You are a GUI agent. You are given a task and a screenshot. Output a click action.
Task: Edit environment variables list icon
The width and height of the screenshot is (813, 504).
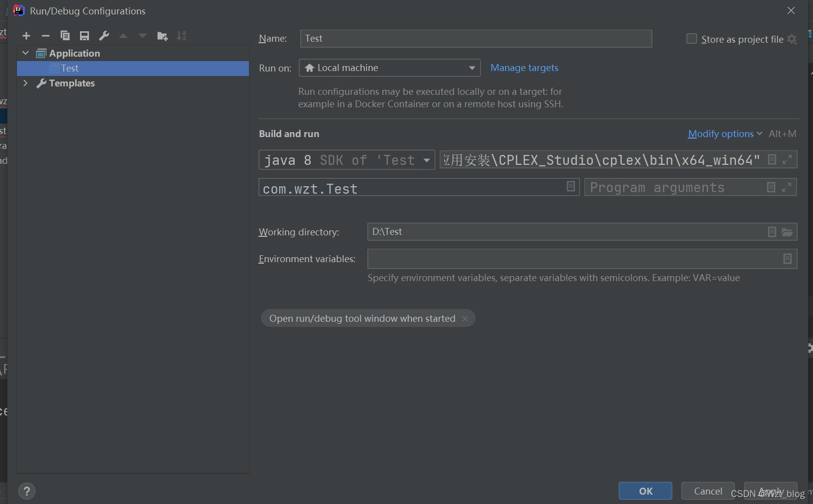point(787,259)
